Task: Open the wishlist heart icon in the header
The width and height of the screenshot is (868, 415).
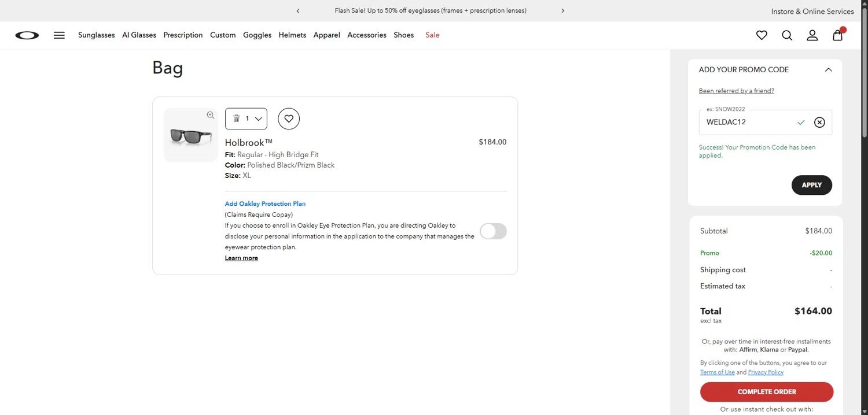Action: coord(762,35)
